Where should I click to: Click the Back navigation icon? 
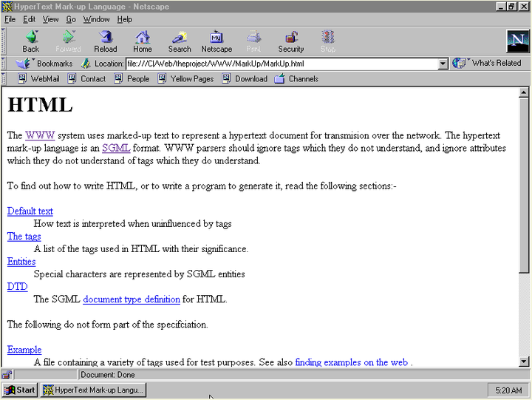point(31,41)
